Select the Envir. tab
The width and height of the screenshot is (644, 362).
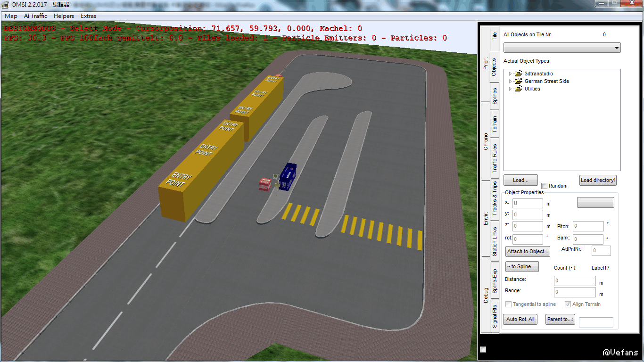(x=486, y=218)
